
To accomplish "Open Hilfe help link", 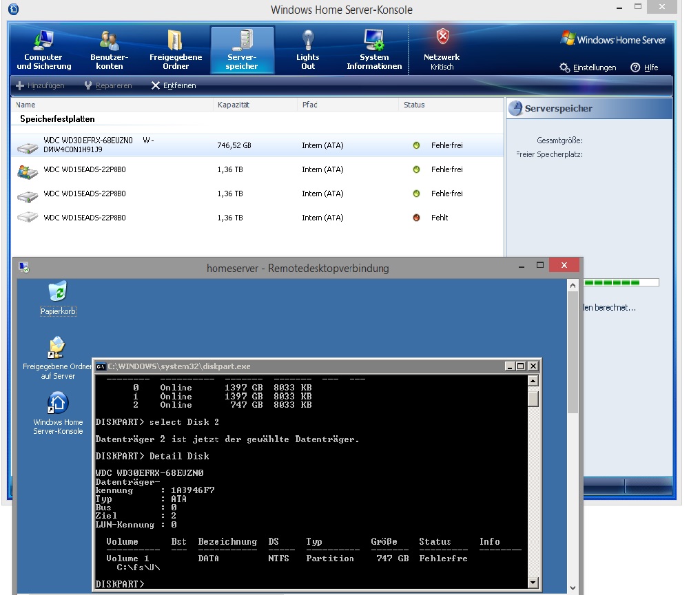I will point(644,67).
